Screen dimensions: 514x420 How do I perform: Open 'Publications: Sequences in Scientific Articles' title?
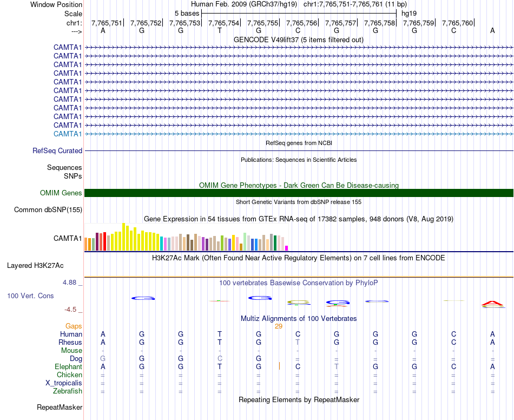tap(299, 160)
